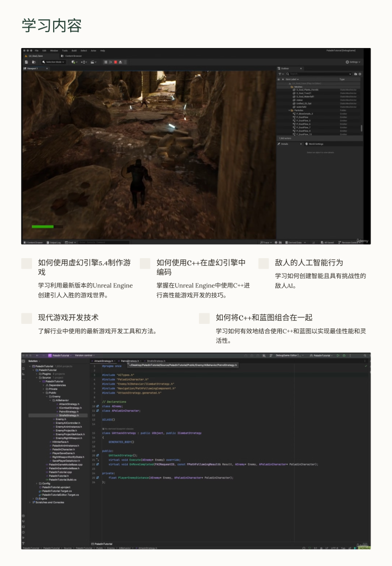This screenshot has height=566, width=392.
Task: Switch to World Settings tab
Action: [315, 144]
